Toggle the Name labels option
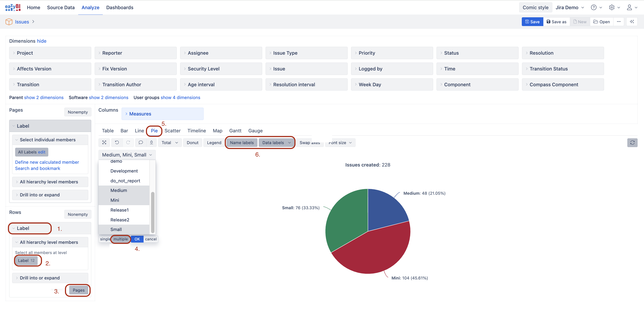 coord(241,143)
